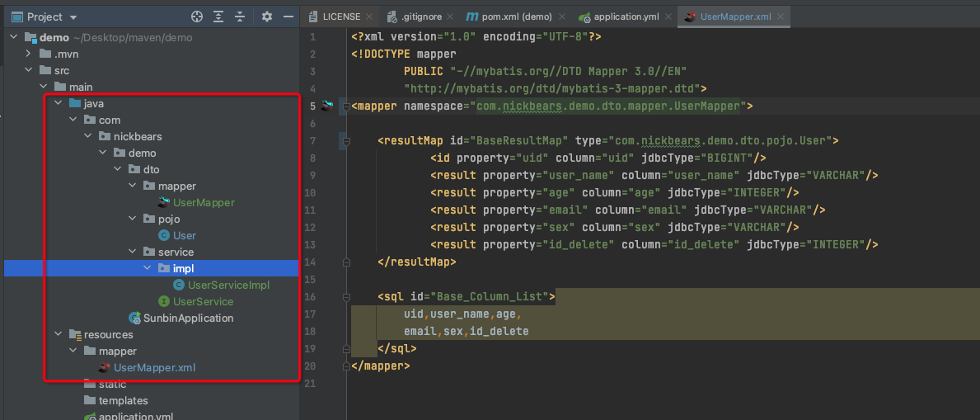Click fold end marker at line 14
Image resolution: width=980 pixels, height=420 pixels.
pos(345,262)
